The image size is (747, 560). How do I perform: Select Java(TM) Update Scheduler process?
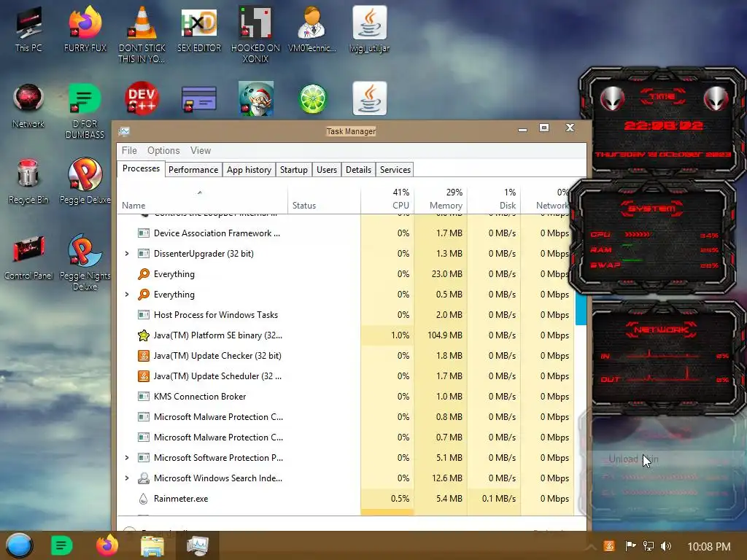coord(345,376)
